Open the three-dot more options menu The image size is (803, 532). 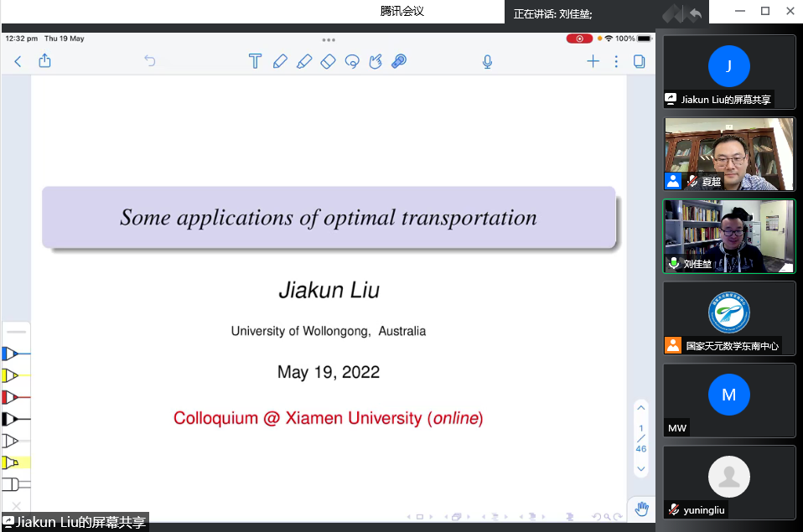tap(616, 61)
